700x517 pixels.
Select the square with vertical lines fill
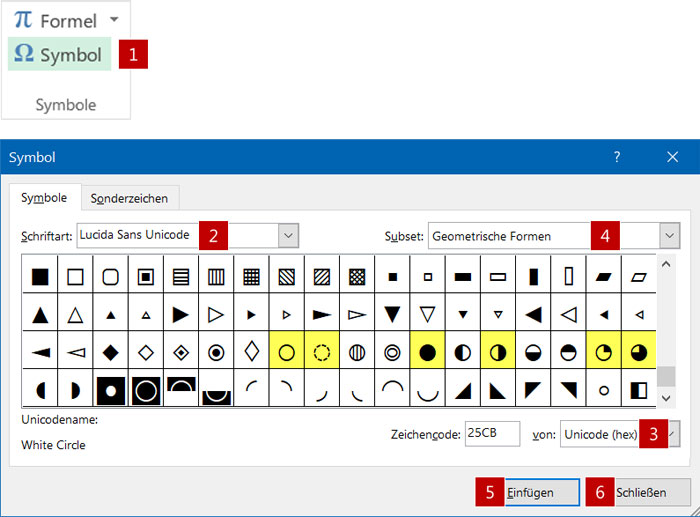(216, 277)
